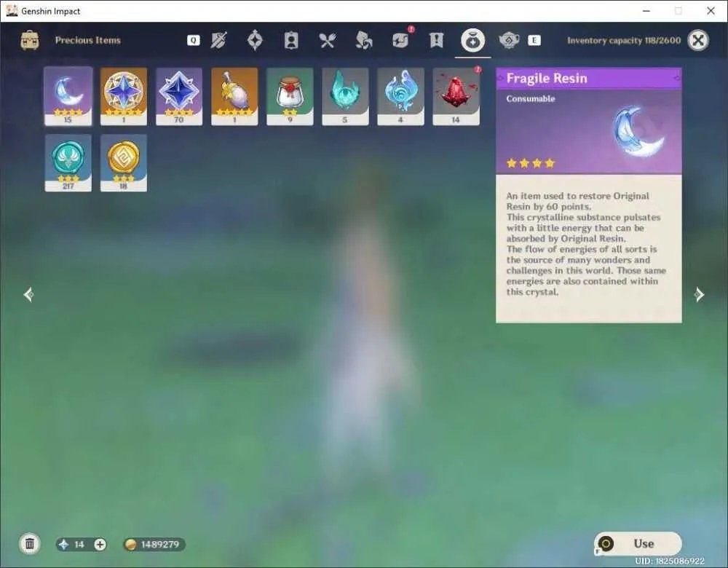Click the Q key previous-tab hint
The image size is (728, 568).
pyautogui.click(x=193, y=40)
